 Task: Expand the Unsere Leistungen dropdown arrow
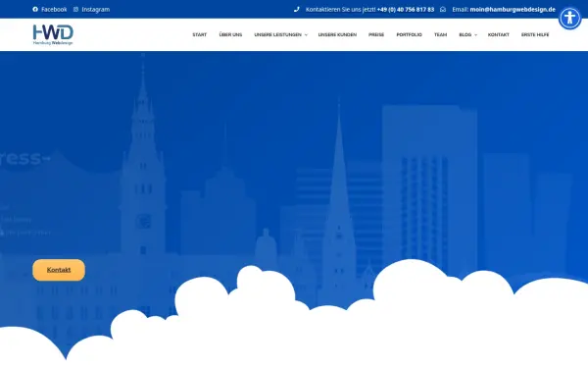[306, 35]
